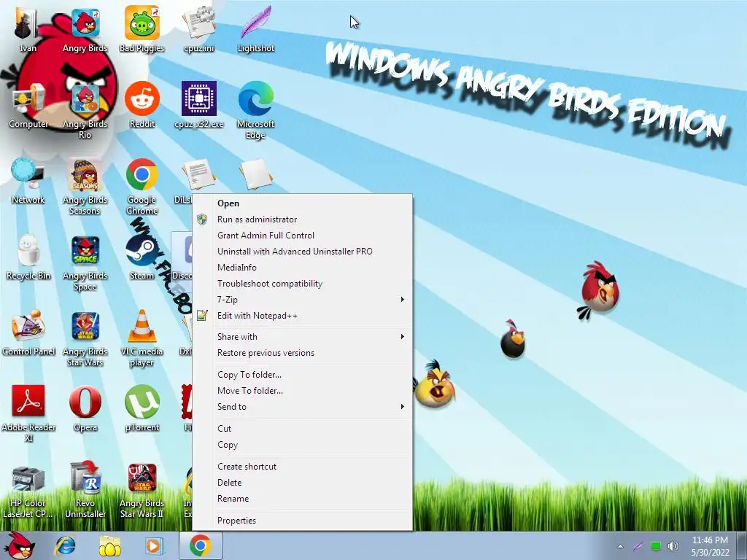Open the clock showing 11:46 PM
Screen dimensions: 747x560
710,546
